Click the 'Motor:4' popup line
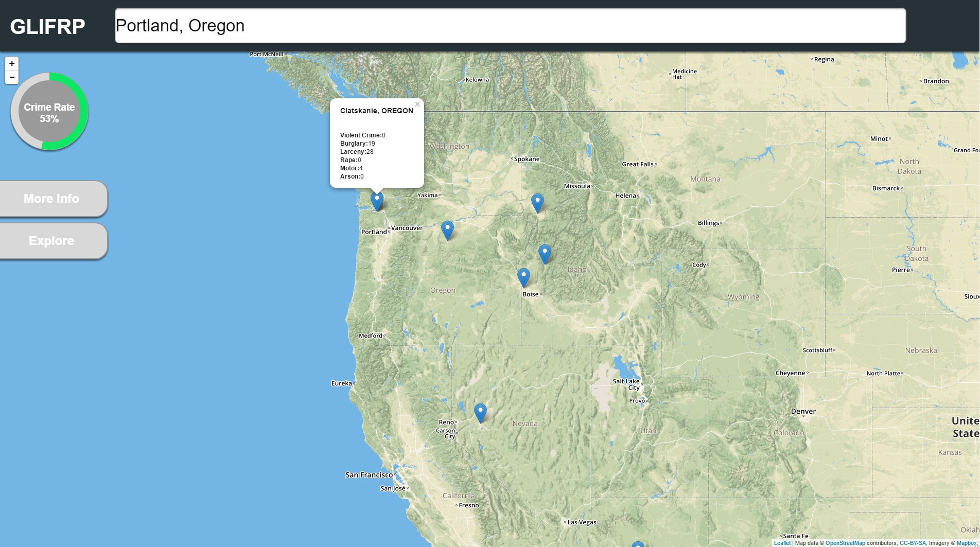 [x=351, y=168]
